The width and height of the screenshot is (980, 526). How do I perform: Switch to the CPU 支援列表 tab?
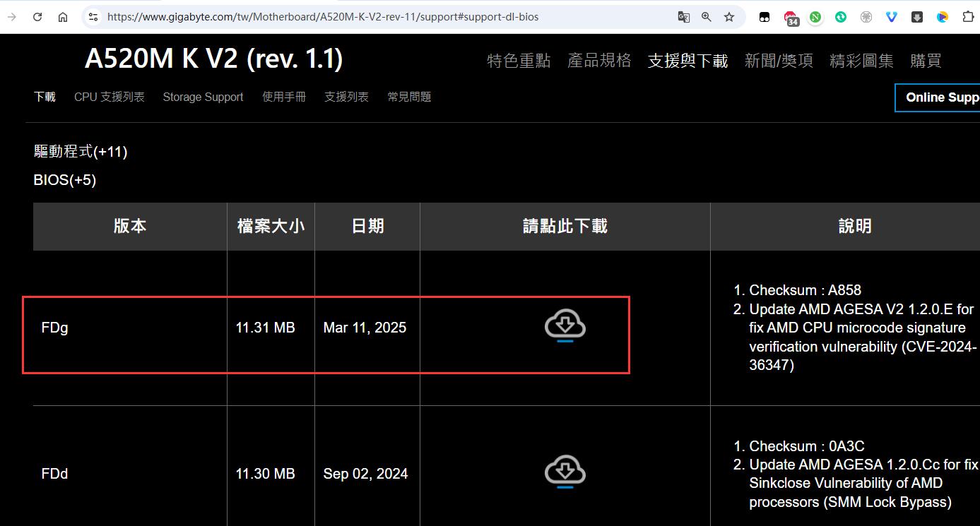click(109, 97)
